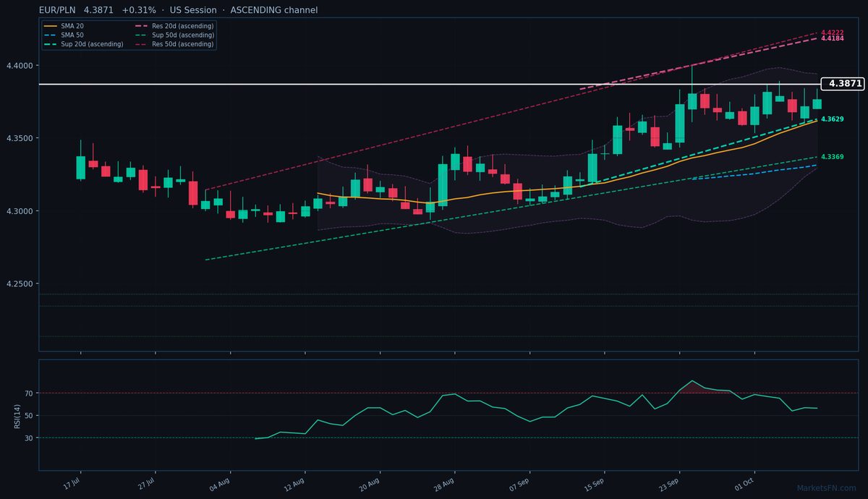868x499 pixels.
Task: Select the SMA 20 orange line swatch in legend
Action: click(51, 26)
